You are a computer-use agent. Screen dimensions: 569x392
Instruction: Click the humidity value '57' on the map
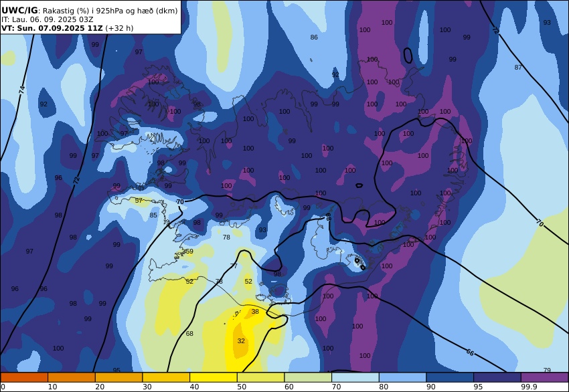pos(139,201)
